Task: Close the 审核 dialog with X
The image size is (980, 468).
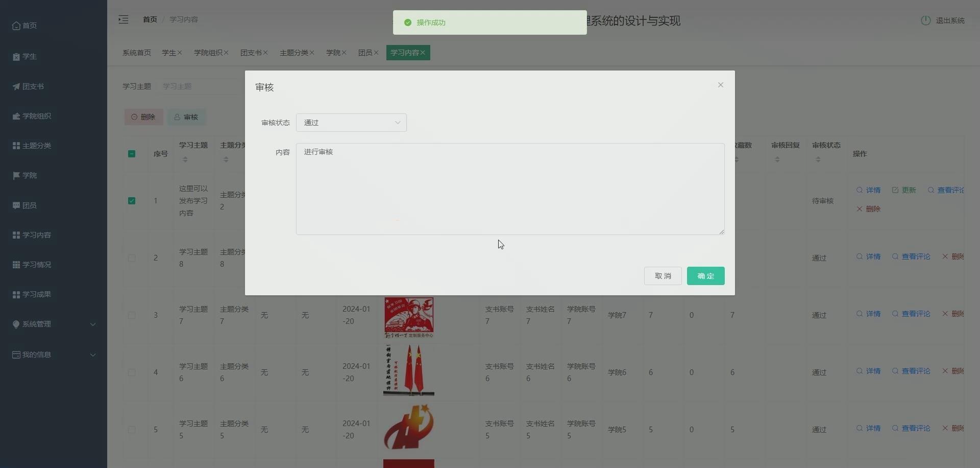Action: (x=721, y=85)
